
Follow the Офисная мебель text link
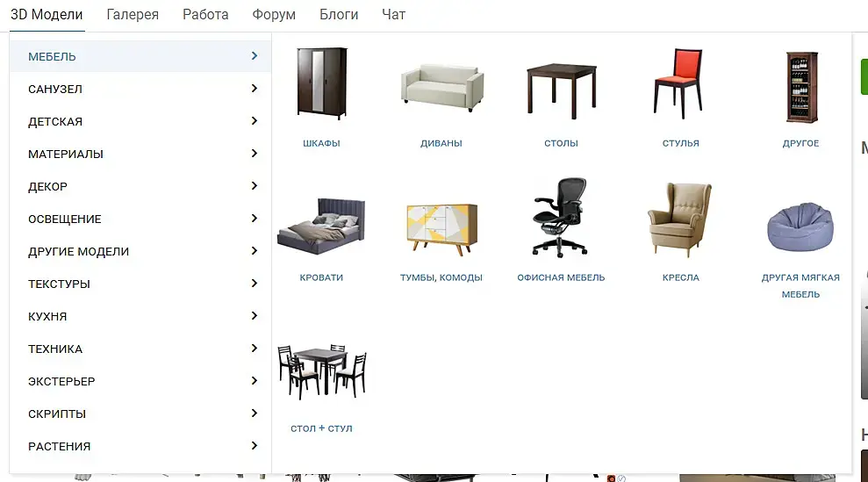(x=562, y=277)
